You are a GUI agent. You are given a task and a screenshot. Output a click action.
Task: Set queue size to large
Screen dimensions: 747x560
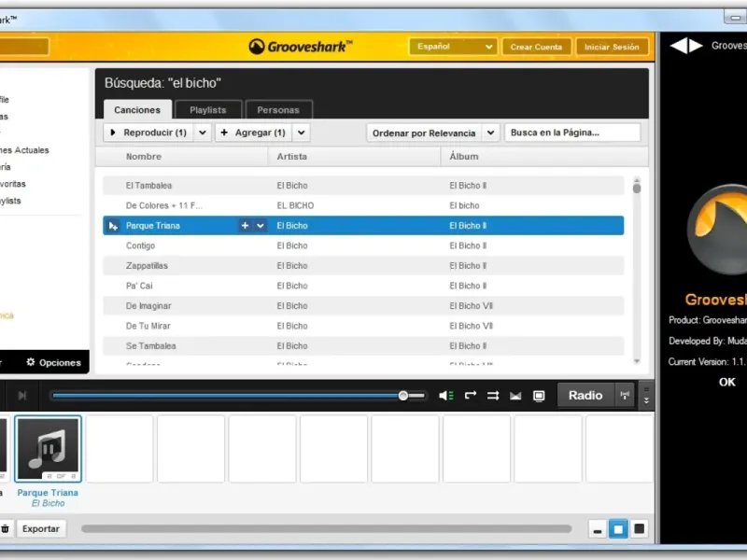tap(640, 529)
